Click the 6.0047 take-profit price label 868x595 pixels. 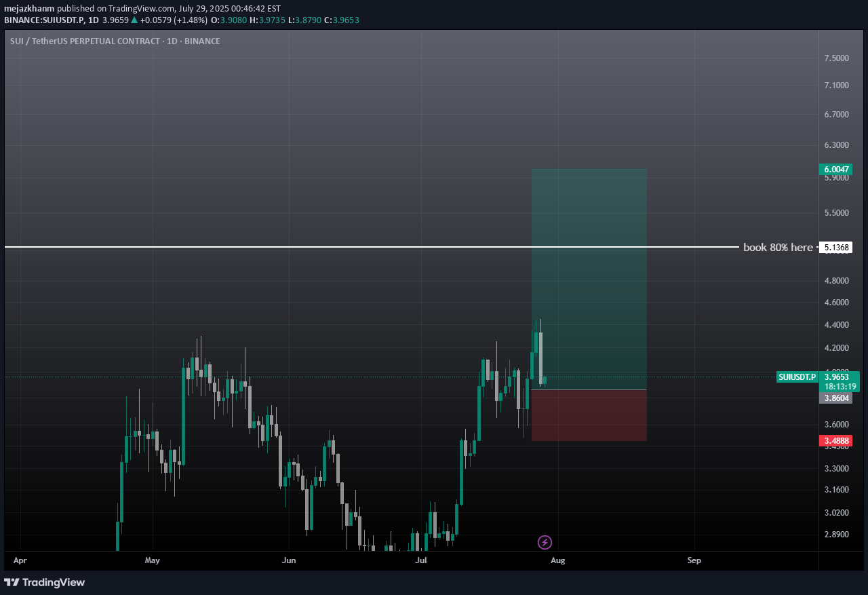[x=835, y=169]
